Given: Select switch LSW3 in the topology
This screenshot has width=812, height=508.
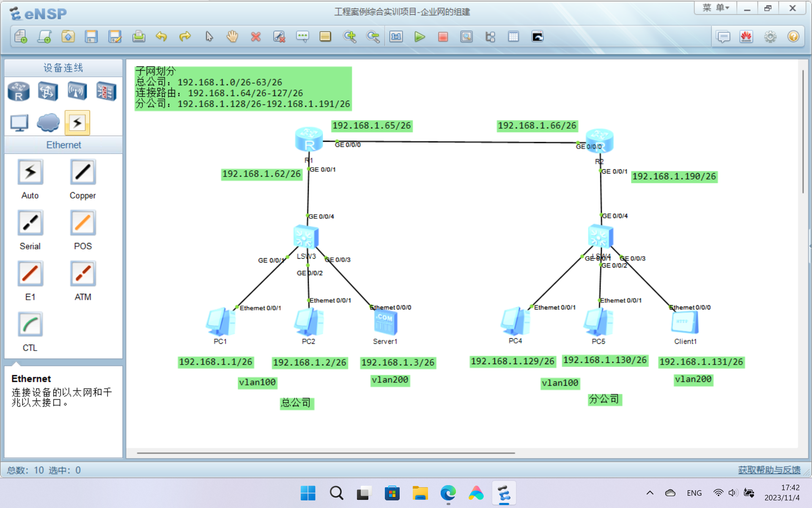Looking at the screenshot, I should coord(306,237).
